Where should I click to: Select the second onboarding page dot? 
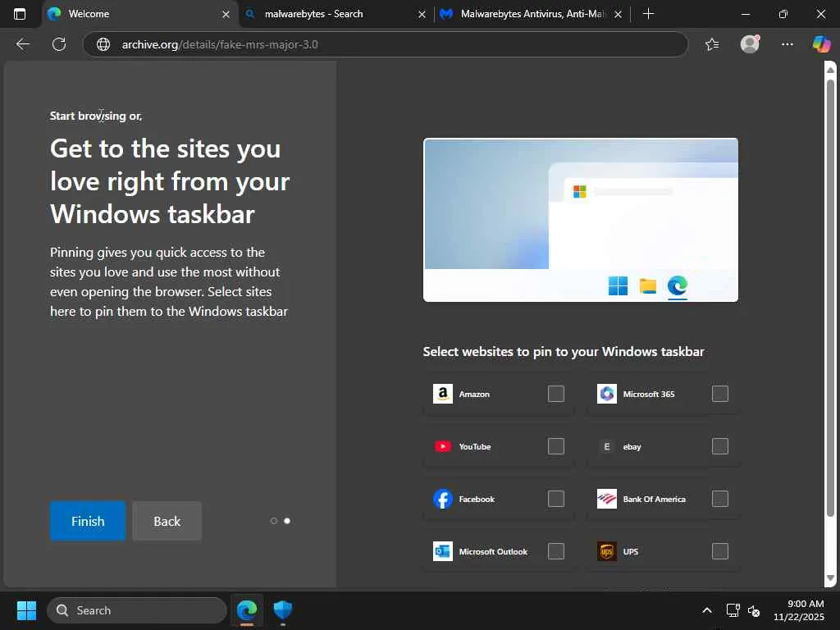pyautogui.click(x=287, y=521)
